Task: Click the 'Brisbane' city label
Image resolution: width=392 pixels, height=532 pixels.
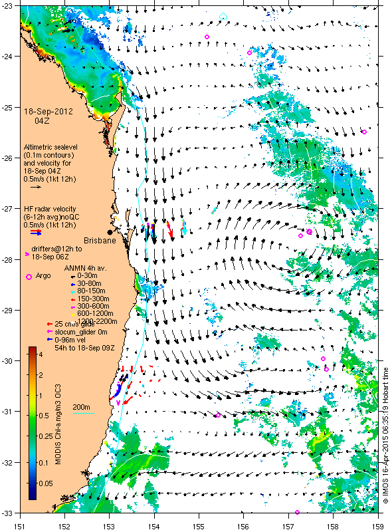Action: coord(100,241)
